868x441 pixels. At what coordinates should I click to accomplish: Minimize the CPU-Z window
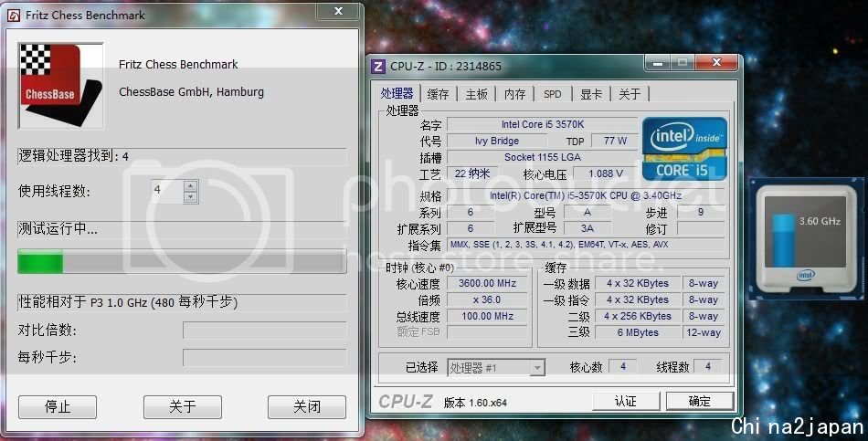click(658, 63)
